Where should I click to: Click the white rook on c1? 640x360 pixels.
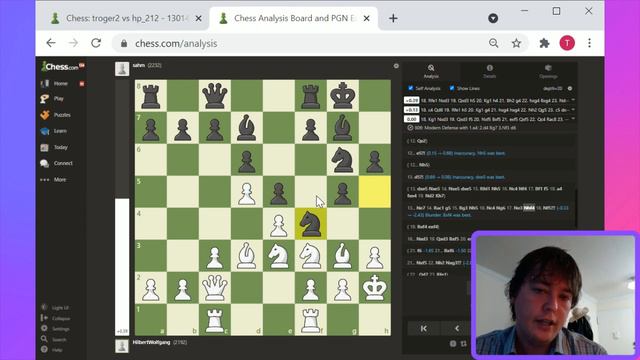(x=215, y=320)
